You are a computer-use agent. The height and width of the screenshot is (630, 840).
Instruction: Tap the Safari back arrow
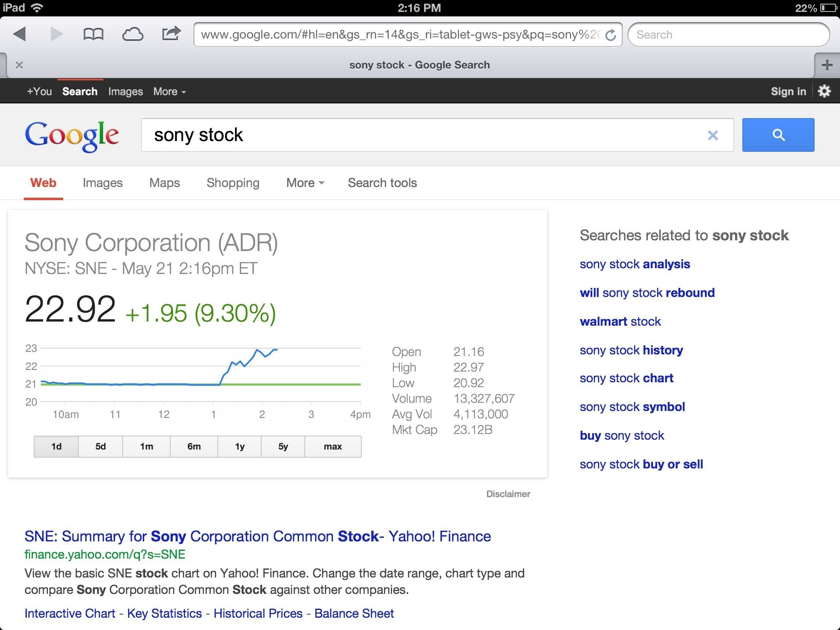coord(20,34)
